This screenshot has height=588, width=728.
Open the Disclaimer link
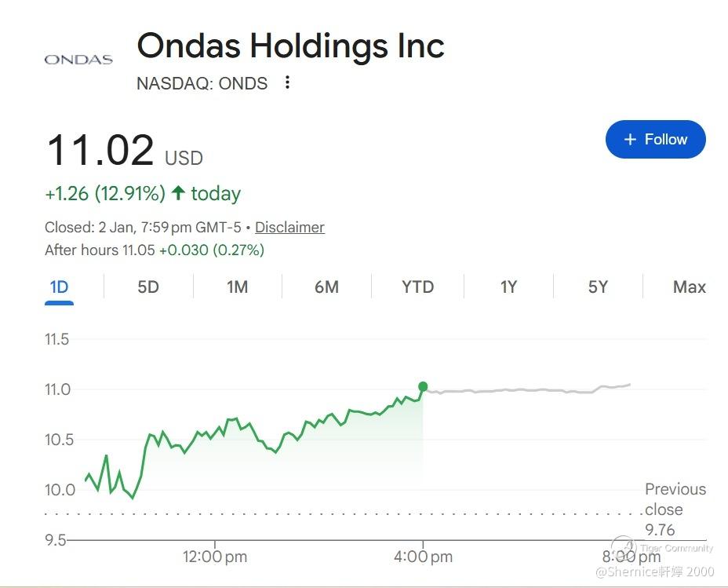pos(289,228)
